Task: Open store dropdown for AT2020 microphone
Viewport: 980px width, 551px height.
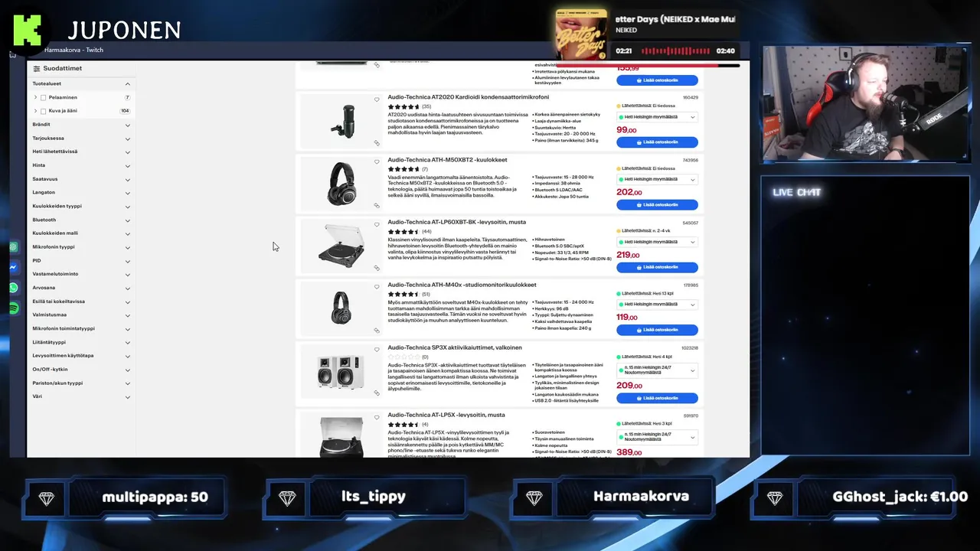Action: click(x=657, y=117)
